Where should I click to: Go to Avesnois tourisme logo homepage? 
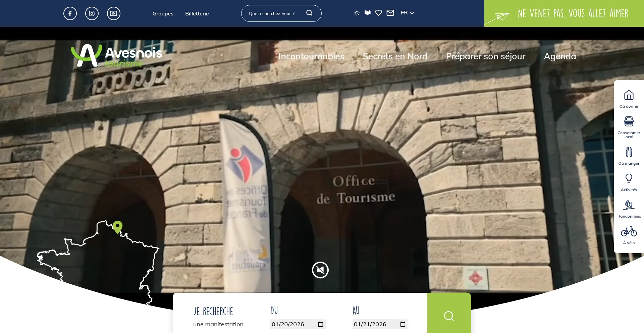117,56
